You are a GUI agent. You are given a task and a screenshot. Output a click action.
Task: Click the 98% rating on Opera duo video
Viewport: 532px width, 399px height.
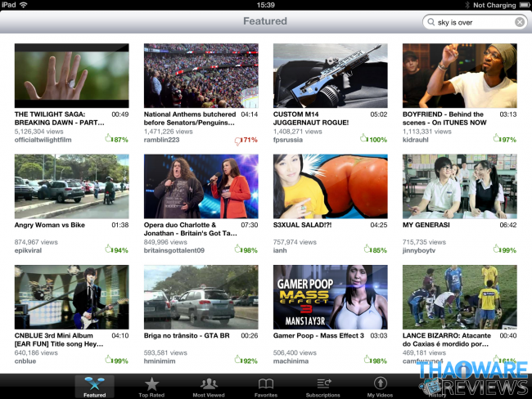click(x=246, y=250)
